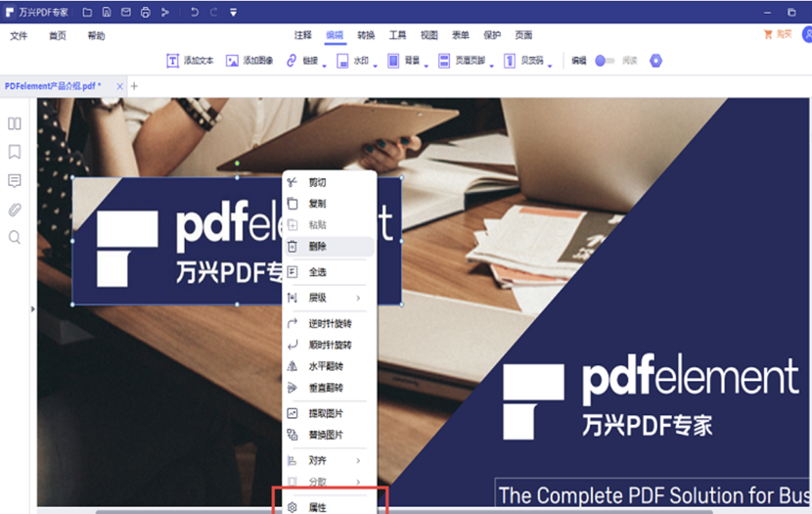Print the document using printer icon
Image resolution: width=812 pixels, height=514 pixels.
146,12
